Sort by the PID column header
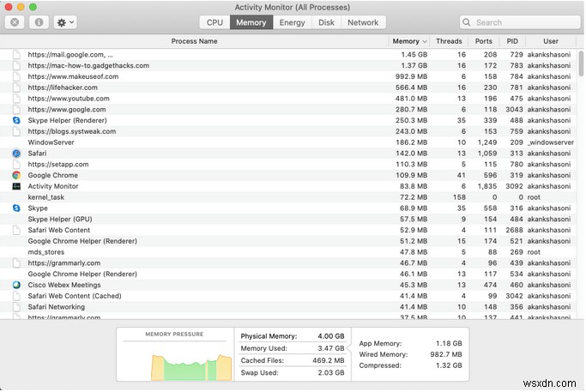Screen dimensions: 586x392 tap(511, 41)
